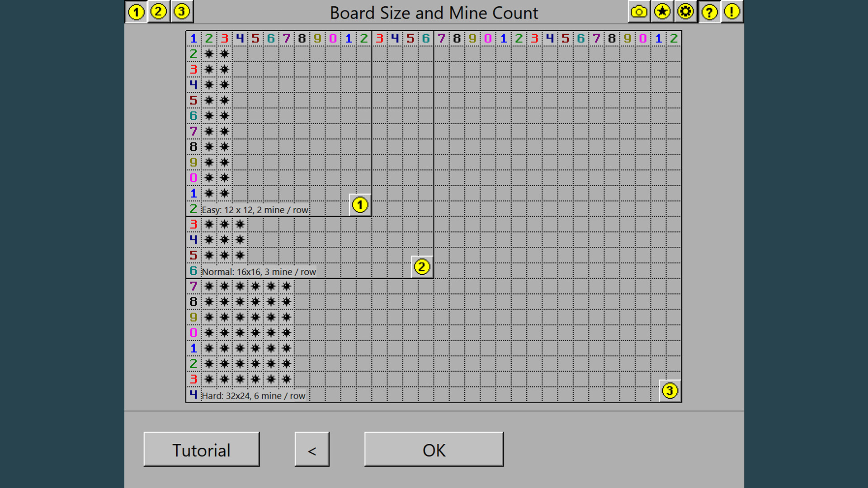Select numbered preset 1 at top left
The image size is (868, 488).
coord(136,12)
